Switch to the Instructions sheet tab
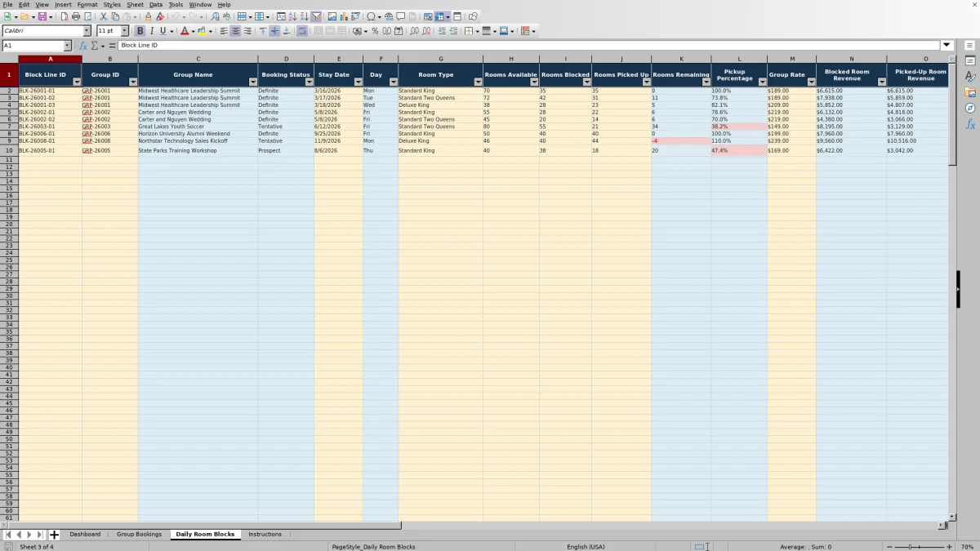 [x=265, y=535]
